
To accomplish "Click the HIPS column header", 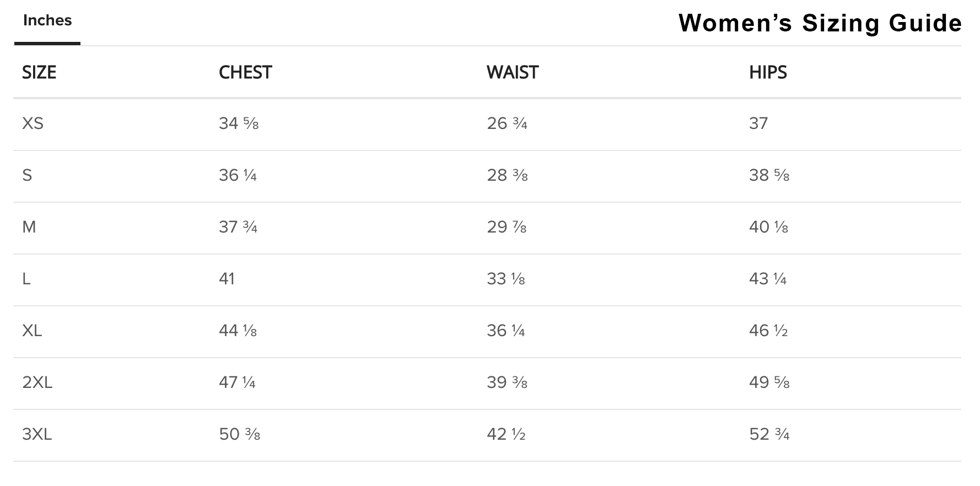I will pos(768,72).
